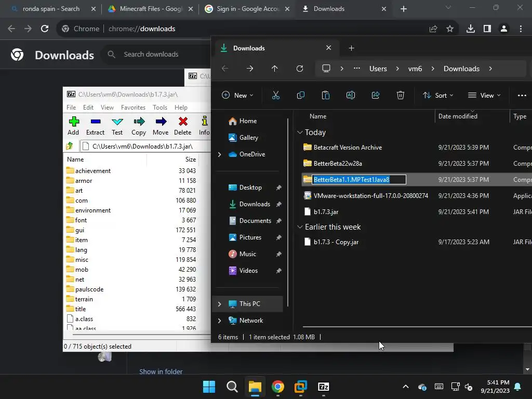The width and height of the screenshot is (532, 399).
Task: Click the Forward arrow in File Explorer
Action: [250, 69]
